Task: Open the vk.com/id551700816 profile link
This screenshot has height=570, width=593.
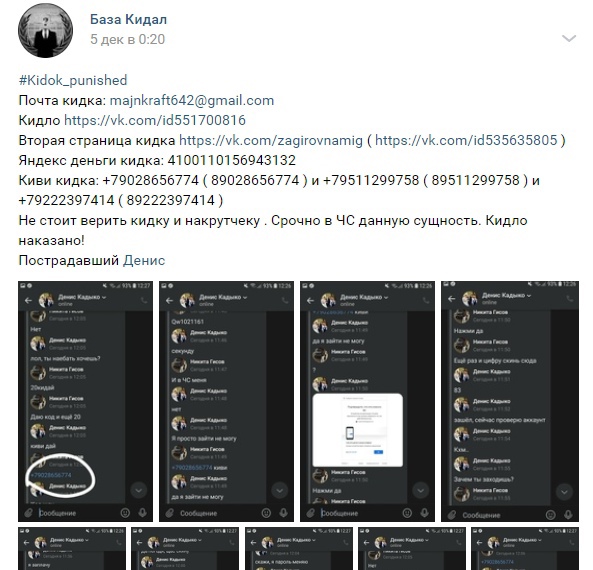Action: click(155, 120)
